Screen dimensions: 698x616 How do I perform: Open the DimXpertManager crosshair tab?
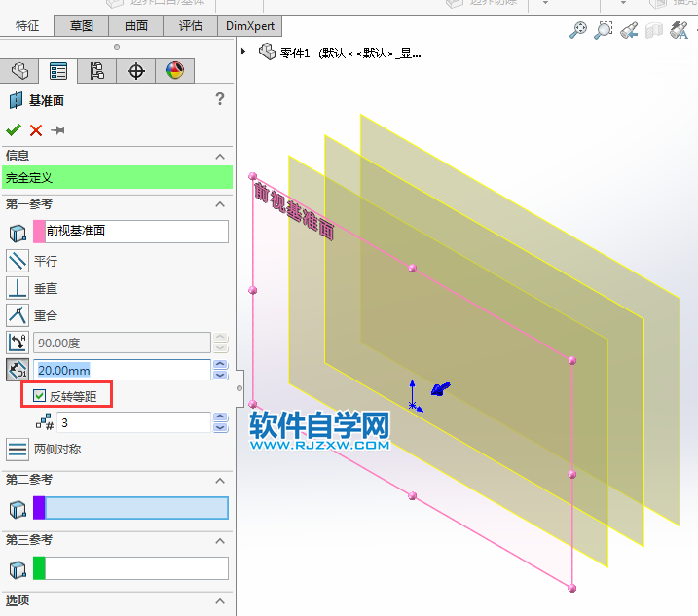click(135, 71)
